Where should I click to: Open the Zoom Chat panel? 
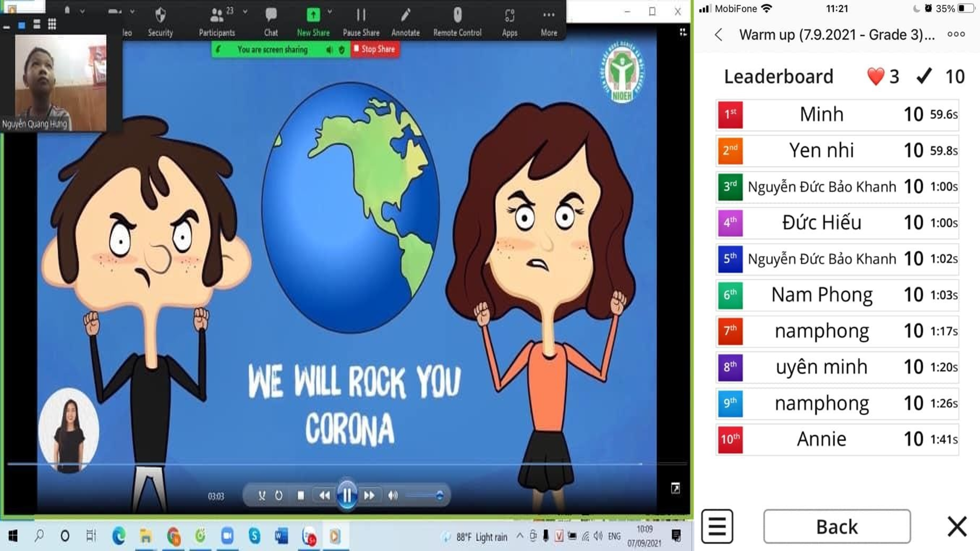[x=271, y=22]
